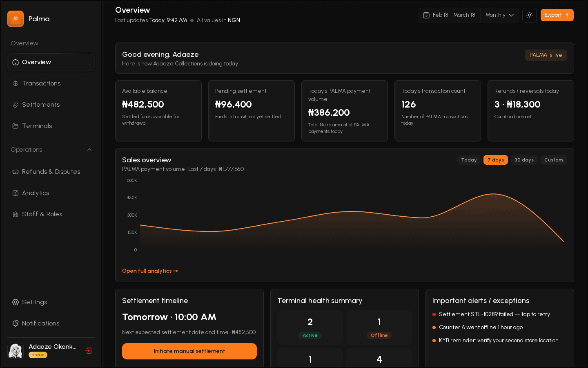The width and height of the screenshot is (588, 368).
Task: Click the Staff & Roles building icon
Action: pyautogui.click(x=16, y=214)
